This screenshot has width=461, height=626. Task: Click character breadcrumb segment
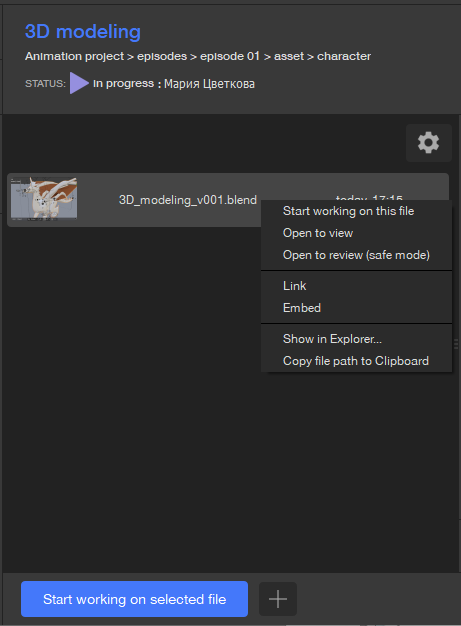[344, 56]
